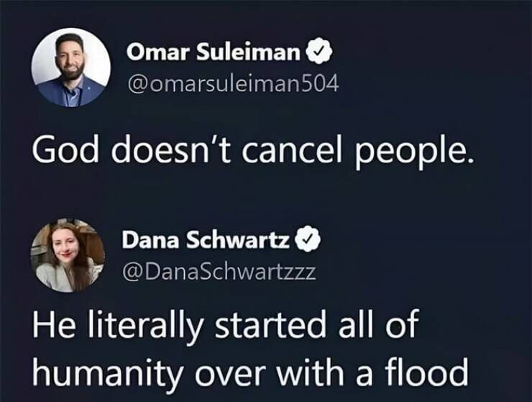Image resolution: width=532 pixels, height=402 pixels.
Task: Visit the @DanaSchwartzzz handle
Action: coord(219,272)
